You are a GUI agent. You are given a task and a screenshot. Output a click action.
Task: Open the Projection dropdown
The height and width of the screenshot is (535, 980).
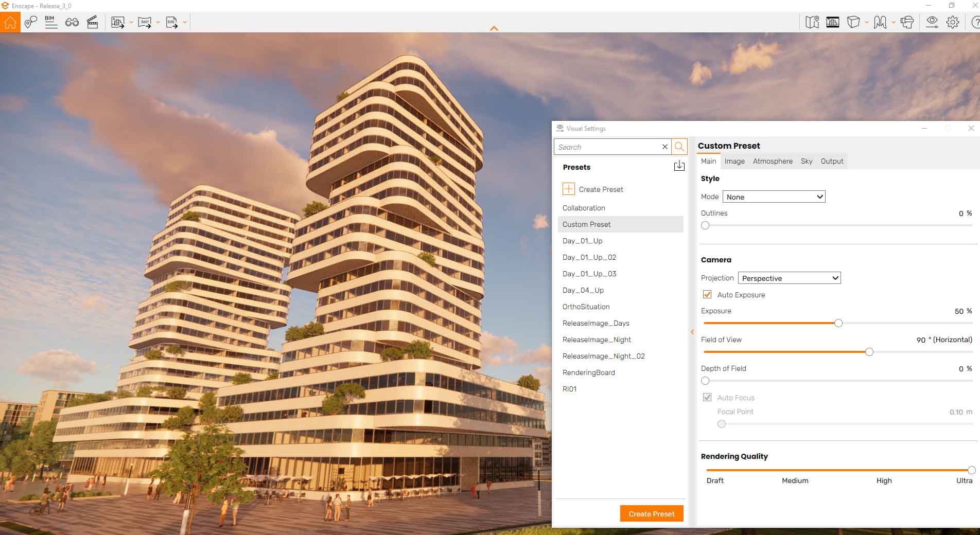tap(789, 278)
